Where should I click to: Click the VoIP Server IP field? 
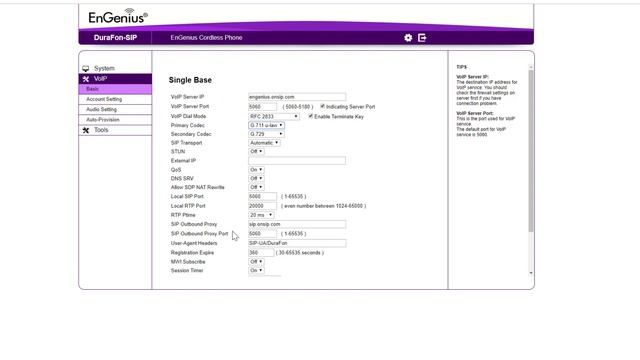coord(297,97)
